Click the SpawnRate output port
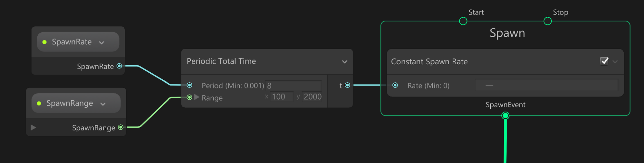Screen dimensions: 644x163 coord(119,66)
